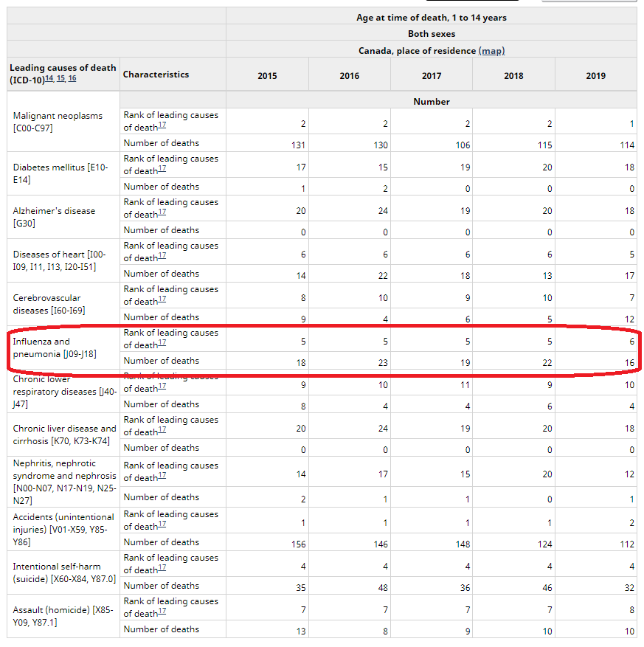
Task: Click 23 influenza and pneumonia deaths in 2016
Action: (383, 363)
